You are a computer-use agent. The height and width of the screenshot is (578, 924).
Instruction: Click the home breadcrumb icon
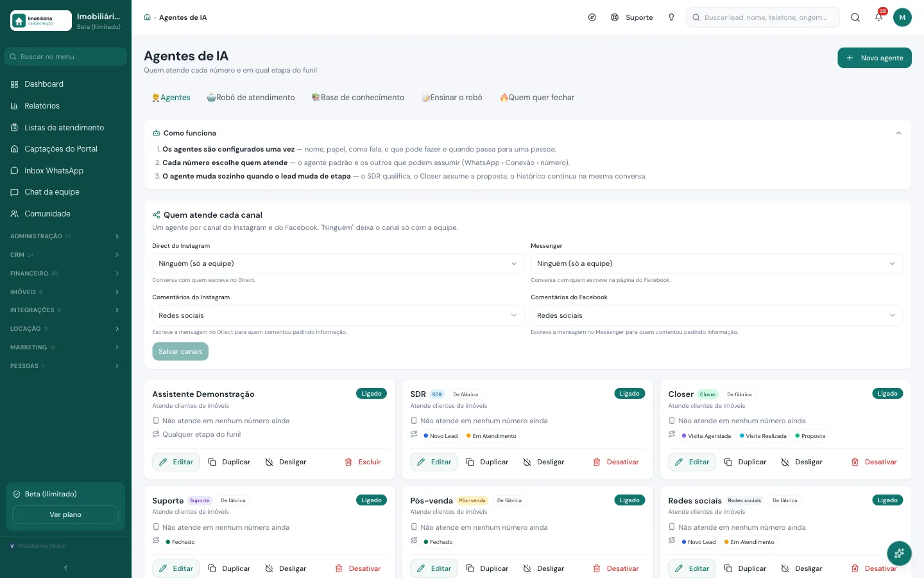pyautogui.click(x=147, y=17)
